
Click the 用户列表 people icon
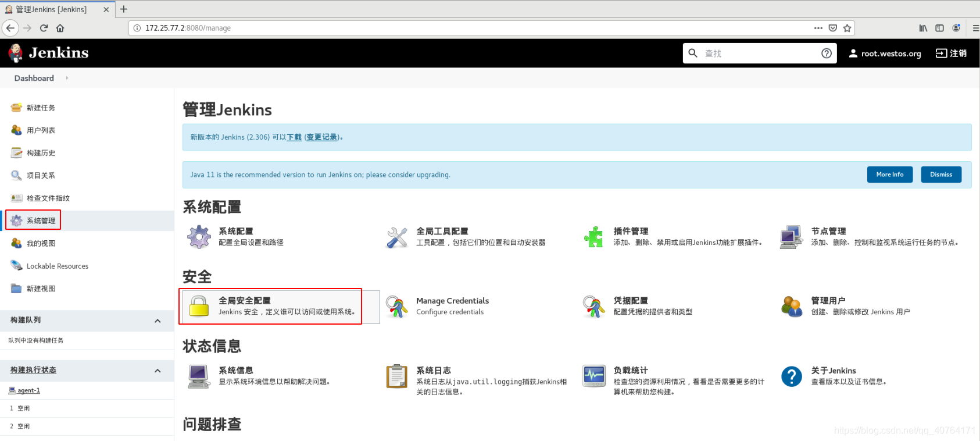[16, 130]
